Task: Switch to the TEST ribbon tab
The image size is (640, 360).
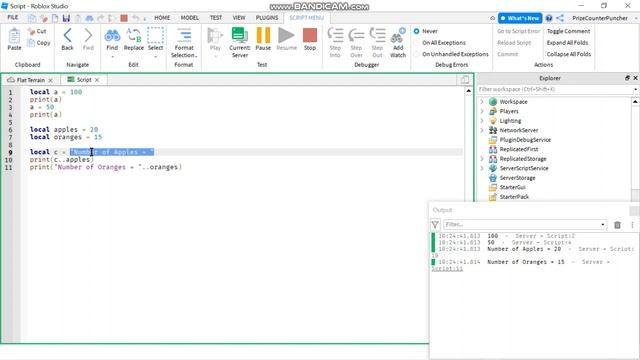Action: click(x=216, y=18)
